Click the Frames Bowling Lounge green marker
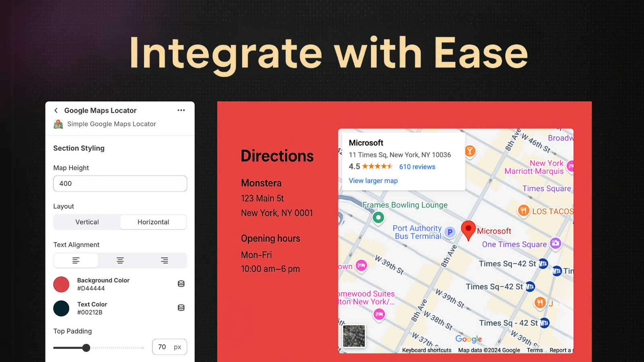Viewport: 644px width, 362px height. pos(378,218)
